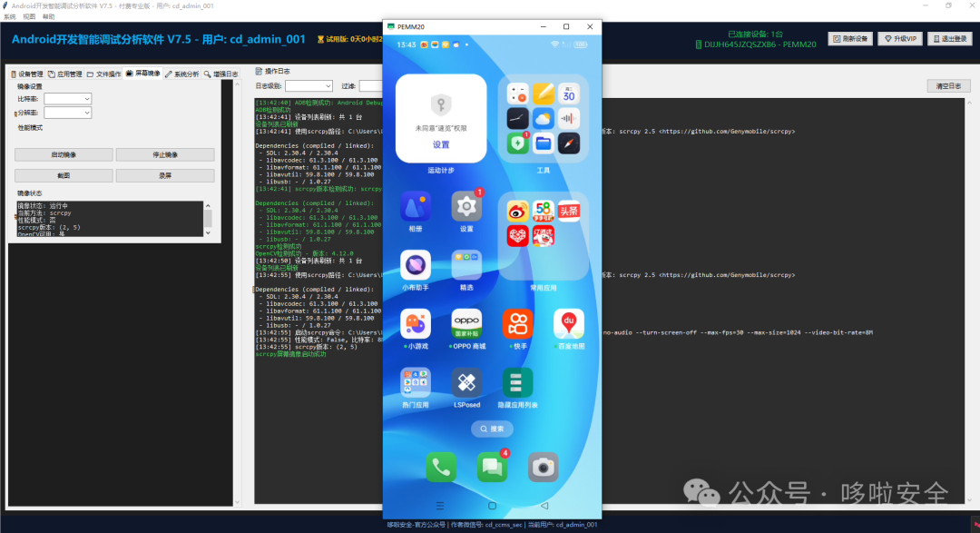The height and width of the screenshot is (533, 980).
Task: Switch to the 增强日志 tab
Action: [220, 74]
